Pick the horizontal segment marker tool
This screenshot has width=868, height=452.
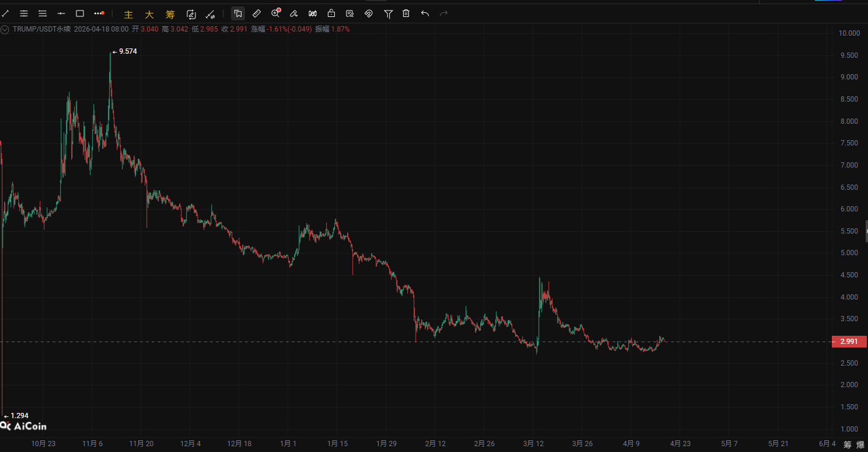click(x=61, y=13)
